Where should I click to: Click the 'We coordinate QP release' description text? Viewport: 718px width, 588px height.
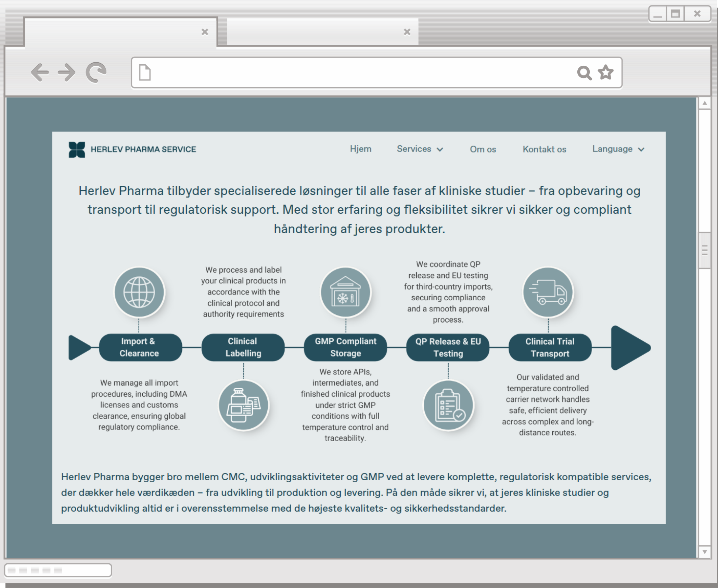448,292
